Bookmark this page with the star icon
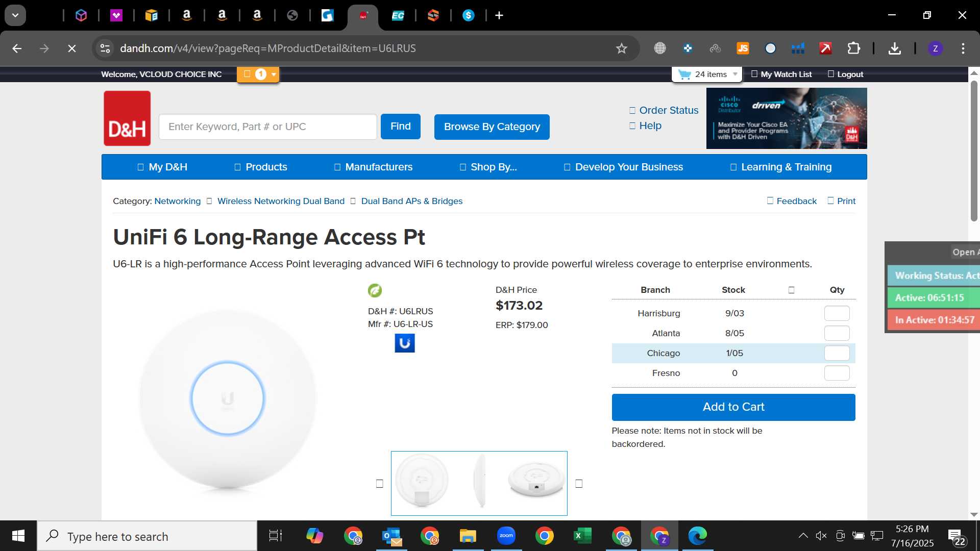The height and width of the screenshot is (551, 980). (x=621, y=48)
